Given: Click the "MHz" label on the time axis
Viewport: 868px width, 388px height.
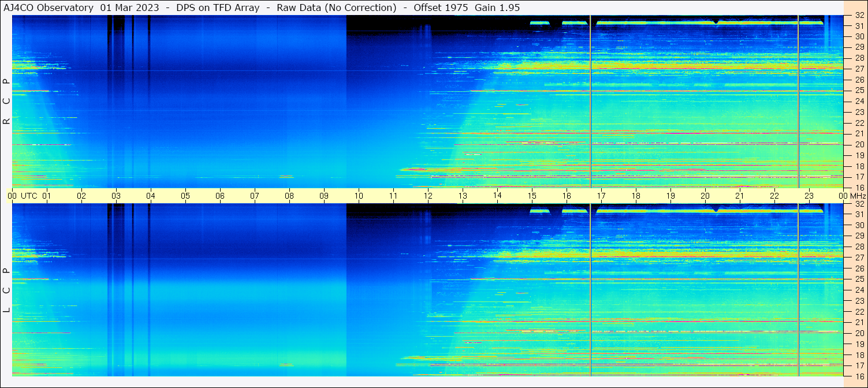Looking at the screenshot, I should [x=858, y=196].
